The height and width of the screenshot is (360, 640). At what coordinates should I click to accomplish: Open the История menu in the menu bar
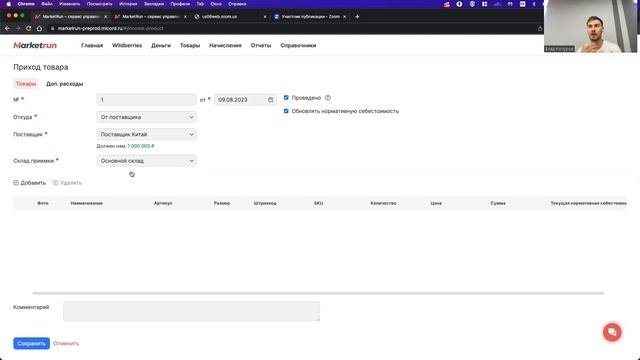(x=128, y=4)
